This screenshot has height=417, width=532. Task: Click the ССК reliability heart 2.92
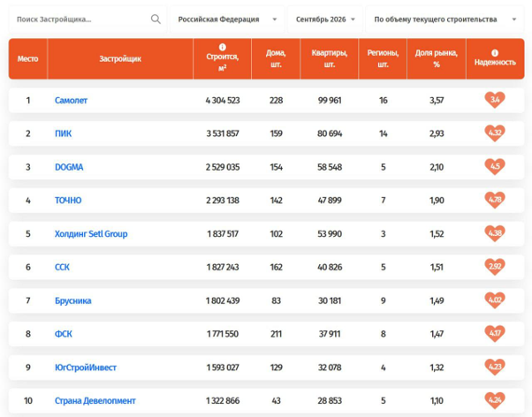pyautogui.click(x=495, y=267)
